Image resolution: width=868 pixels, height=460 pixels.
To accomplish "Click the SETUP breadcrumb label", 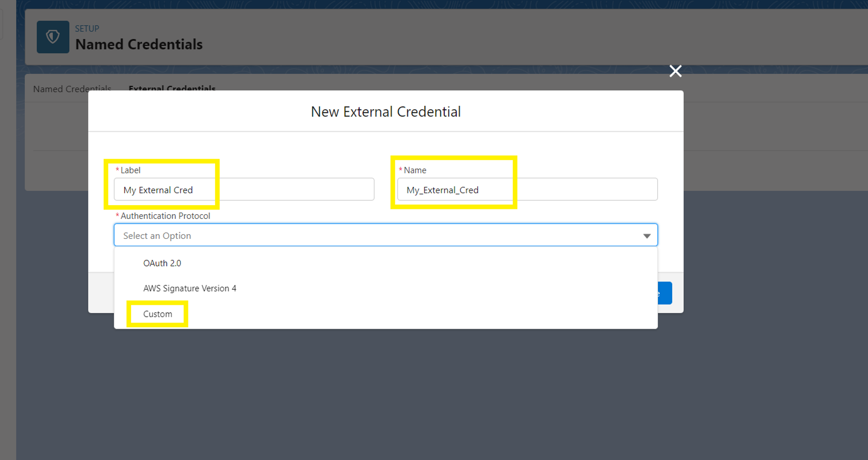I will coord(87,28).
